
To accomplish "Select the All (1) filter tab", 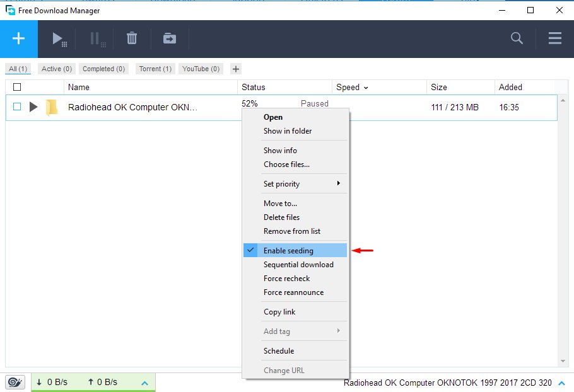I will (18, 69).
